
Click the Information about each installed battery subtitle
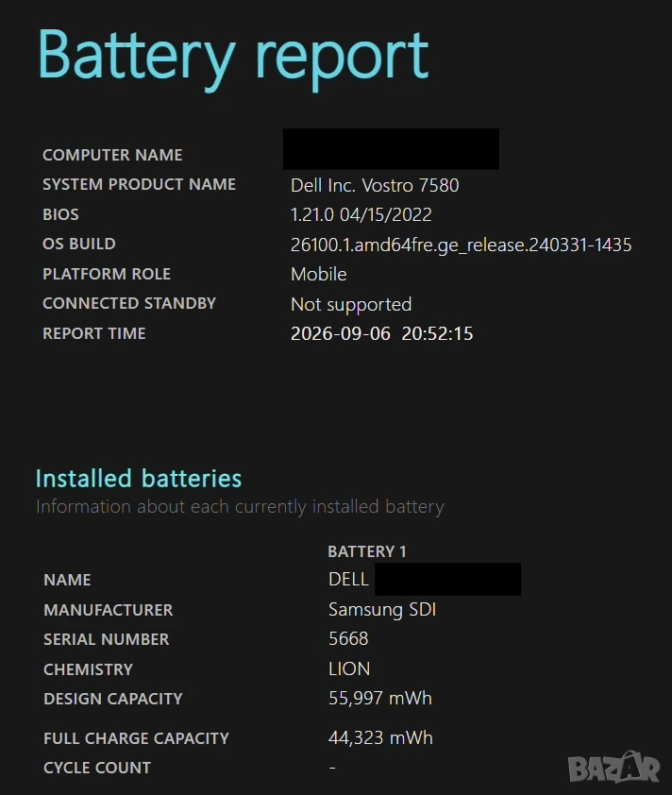click(x=240, y=506)
